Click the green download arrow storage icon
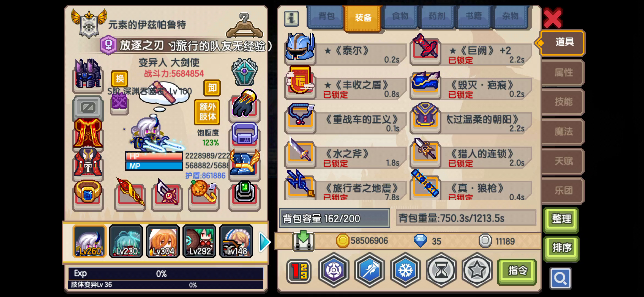The width and height of the screenshot is (644, 297). point(303,241)
